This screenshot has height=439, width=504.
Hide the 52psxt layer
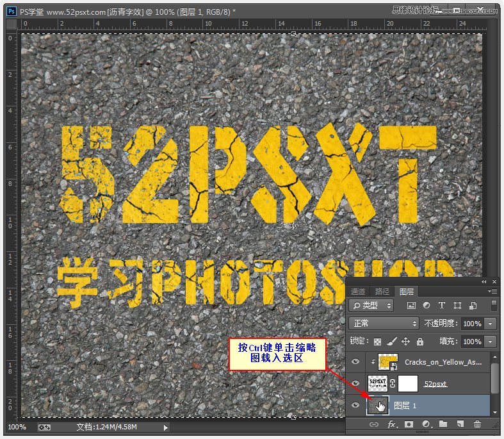(355, 383)
